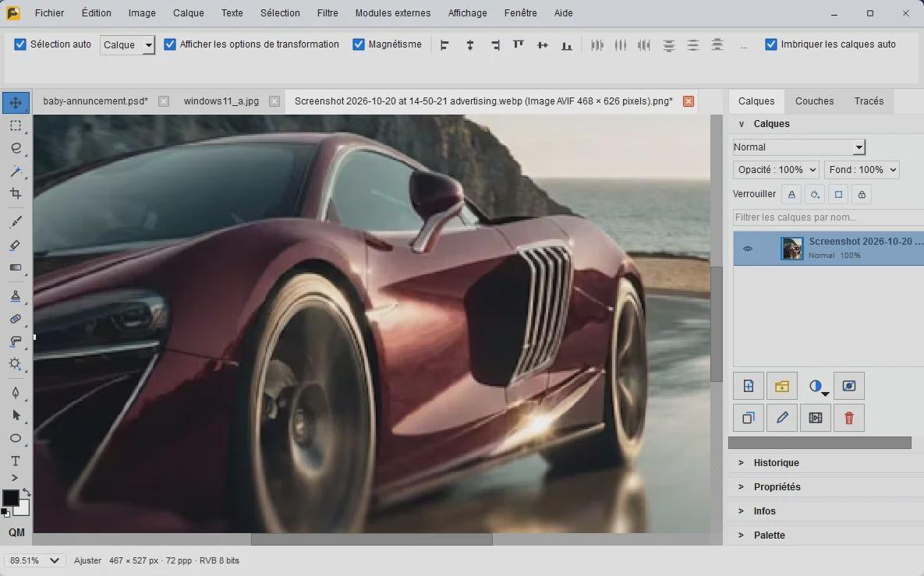Viewport: 924px width, 576px height.
Task: Select the Ellipse shape tool
Action: coord(16,437)
